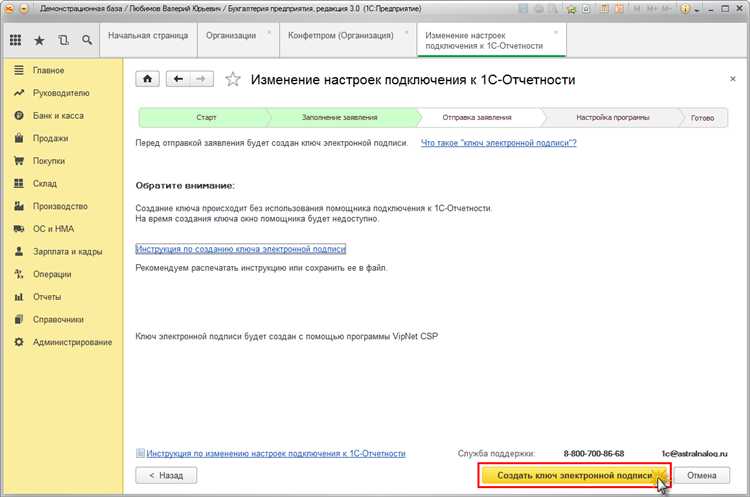Screen dimensions: 750x497
Task: Click the ОС и НМА truck icon
Action: (19, 229)
